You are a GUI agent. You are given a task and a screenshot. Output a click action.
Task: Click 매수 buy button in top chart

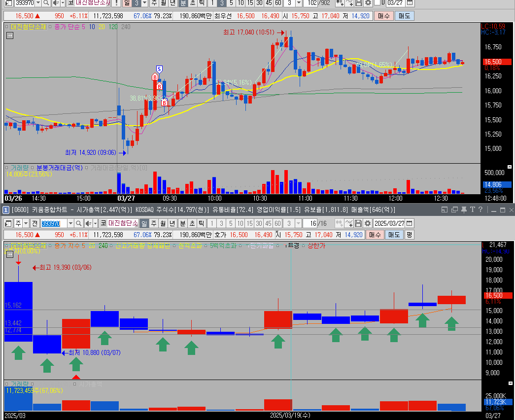point(383,16)
